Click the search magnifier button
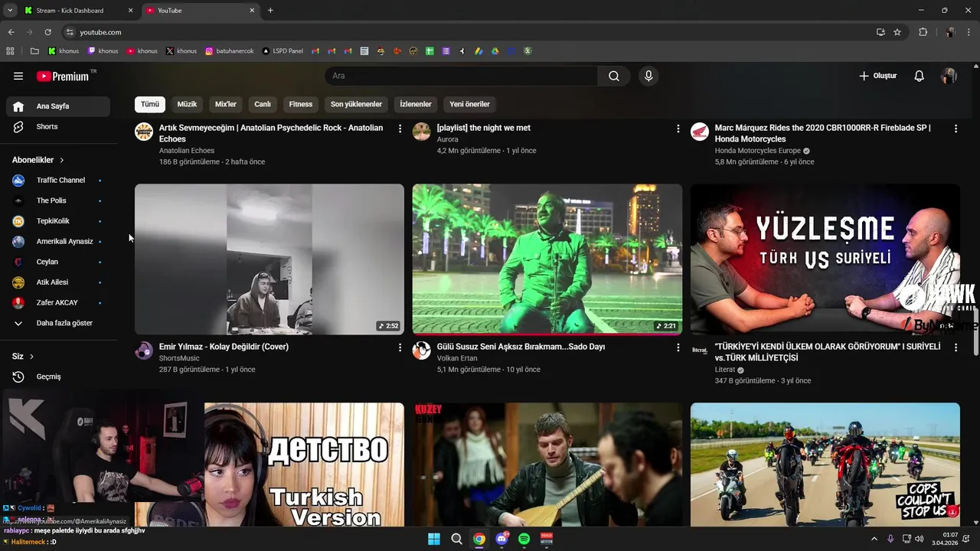Viewport: 980px width, 551px height. pyautogui.click(x=614, y=76)
